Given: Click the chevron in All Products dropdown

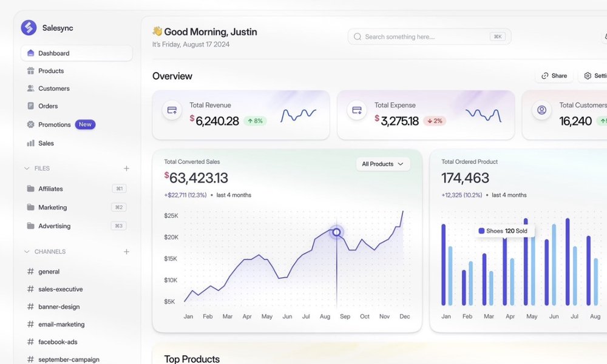Looking at the screenshot, I should (401, 164).
